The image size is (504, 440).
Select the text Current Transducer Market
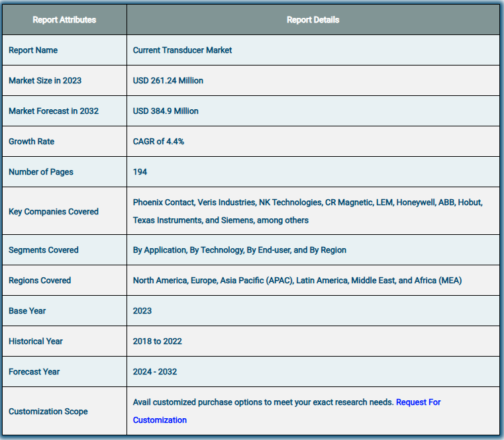182,50
